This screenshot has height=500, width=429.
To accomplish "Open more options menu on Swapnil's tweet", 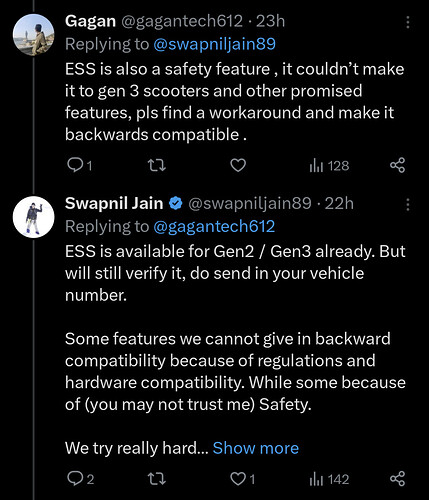I will pyautogui.click(x=407, y=204).
